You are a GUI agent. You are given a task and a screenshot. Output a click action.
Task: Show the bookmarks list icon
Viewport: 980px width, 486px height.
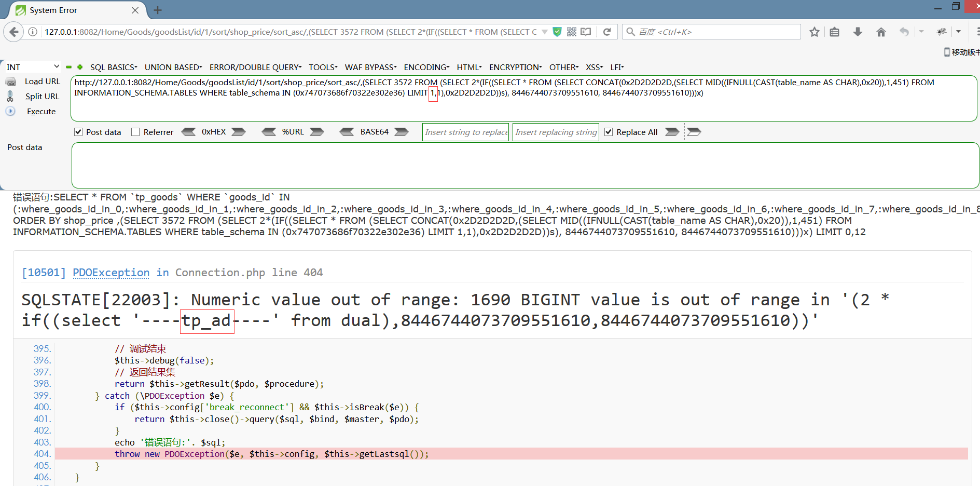(x=834, y=32)
